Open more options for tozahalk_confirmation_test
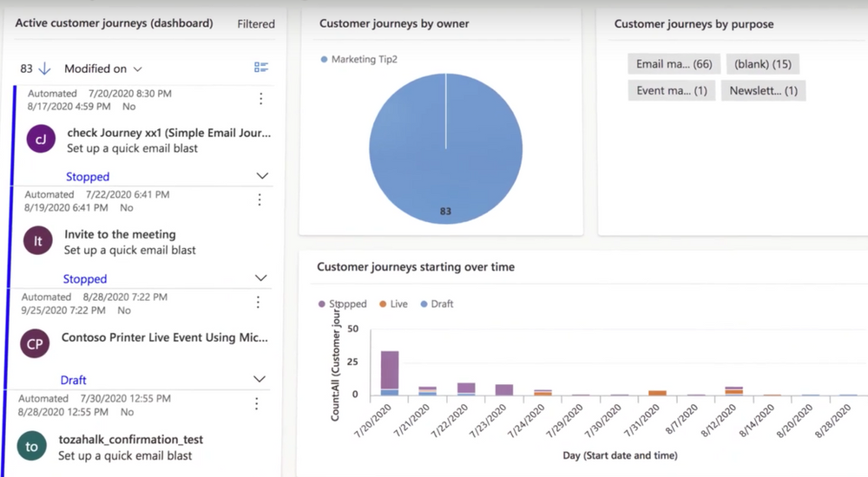Image resolution: width=868 pixels, height=477 pixels. coord(256,403)
